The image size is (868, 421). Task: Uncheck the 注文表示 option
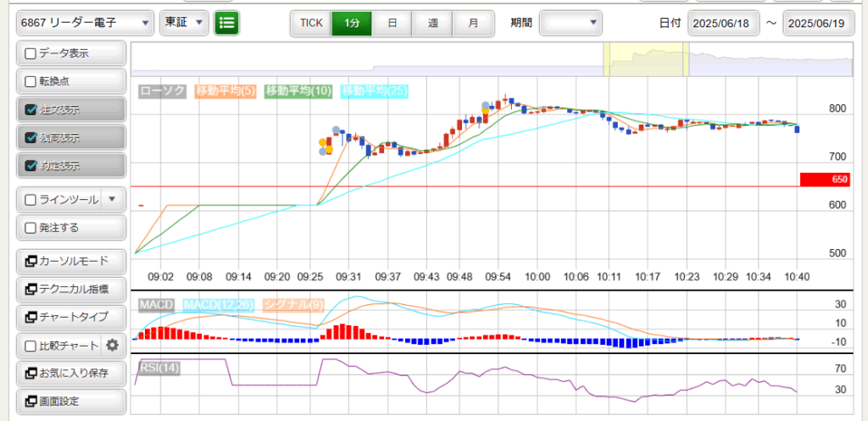[31, 109]
